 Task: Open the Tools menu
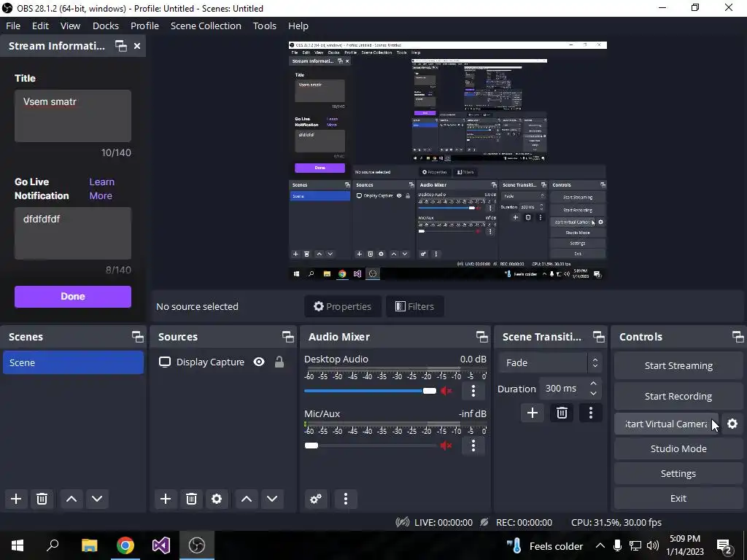coord(264,26)
